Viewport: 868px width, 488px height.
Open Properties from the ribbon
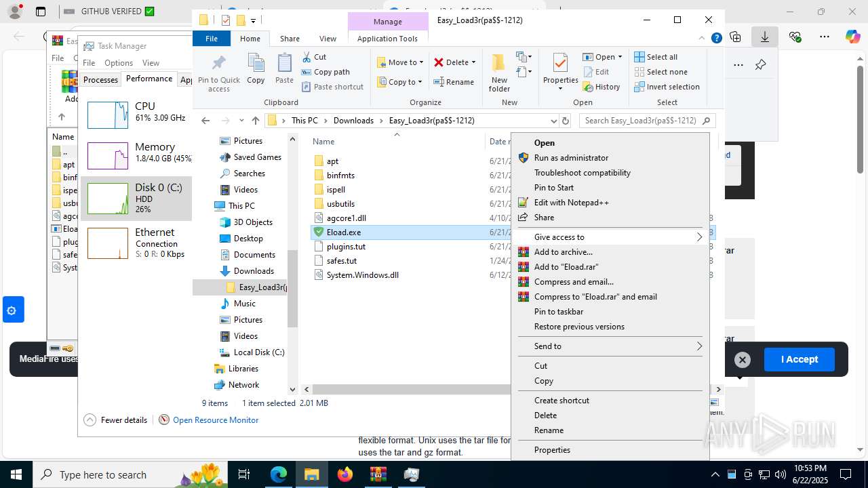(x=560, y=73)
